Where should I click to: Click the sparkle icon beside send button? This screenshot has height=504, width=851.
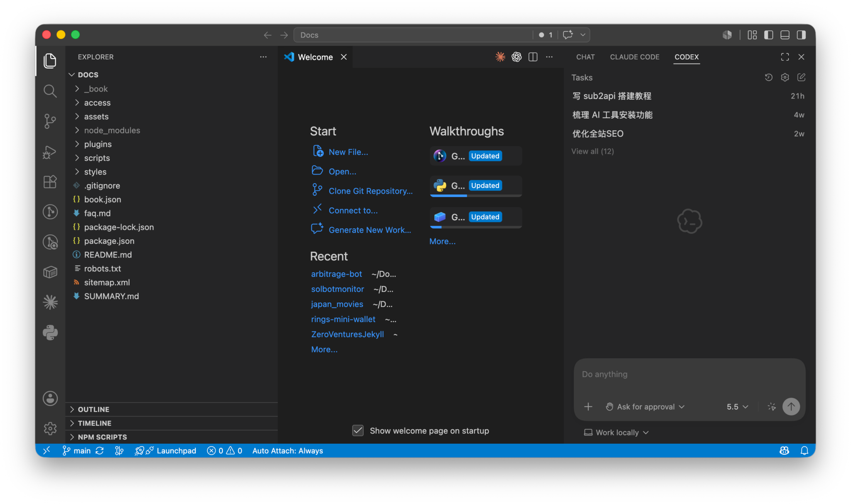772,406
